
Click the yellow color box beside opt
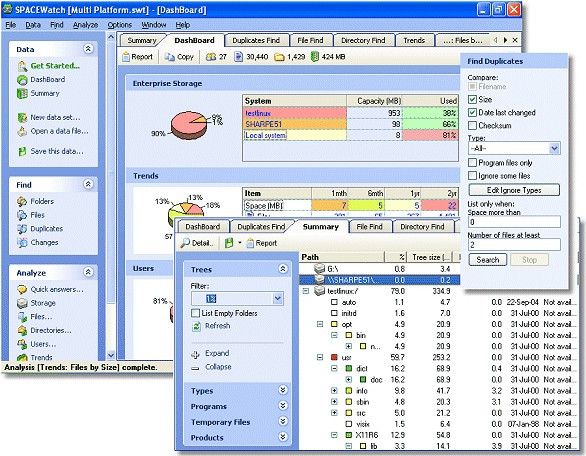click(334, 324)
